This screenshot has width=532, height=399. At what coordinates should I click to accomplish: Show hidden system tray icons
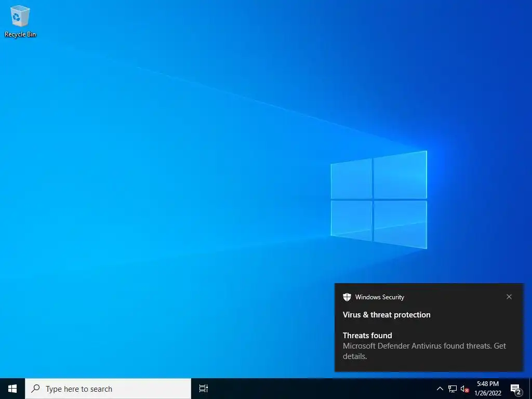[440, 389]
